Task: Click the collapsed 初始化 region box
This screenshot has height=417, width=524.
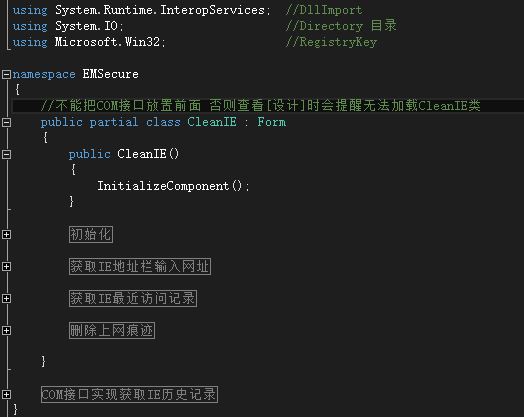Action: tap(91, 235)
